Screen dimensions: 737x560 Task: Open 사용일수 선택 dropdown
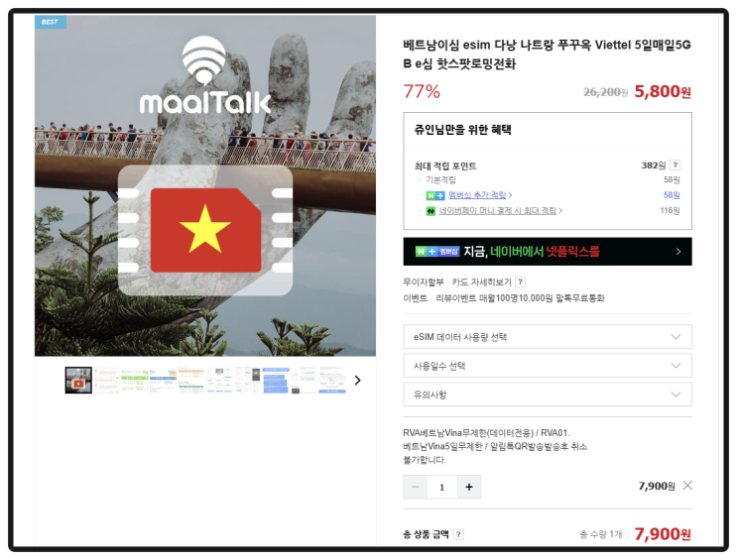(x=548, y=366)
